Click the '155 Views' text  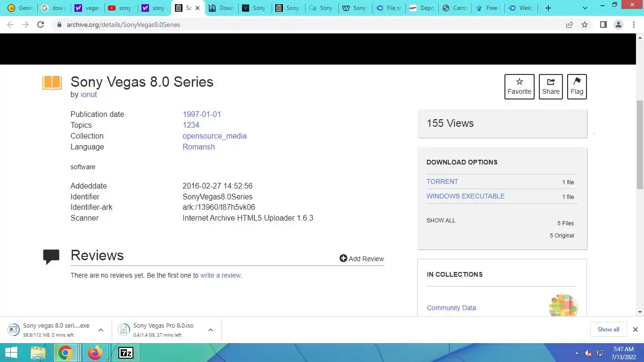click(x=450, y=123)
